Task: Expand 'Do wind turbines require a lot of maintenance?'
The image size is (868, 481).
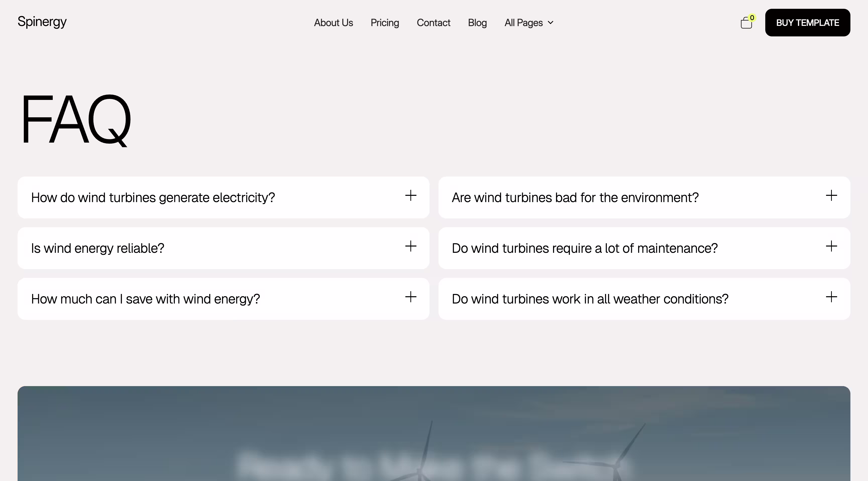Action: (x=584, y=249)
